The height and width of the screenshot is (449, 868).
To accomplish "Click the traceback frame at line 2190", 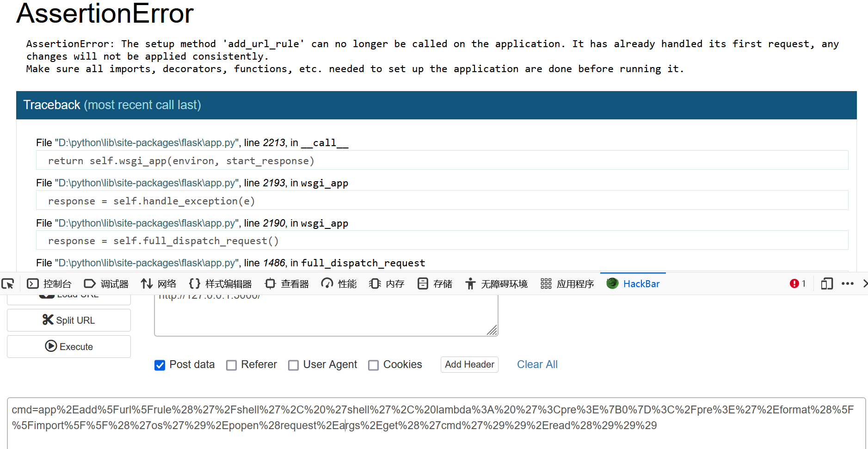I will click(192, 223).
